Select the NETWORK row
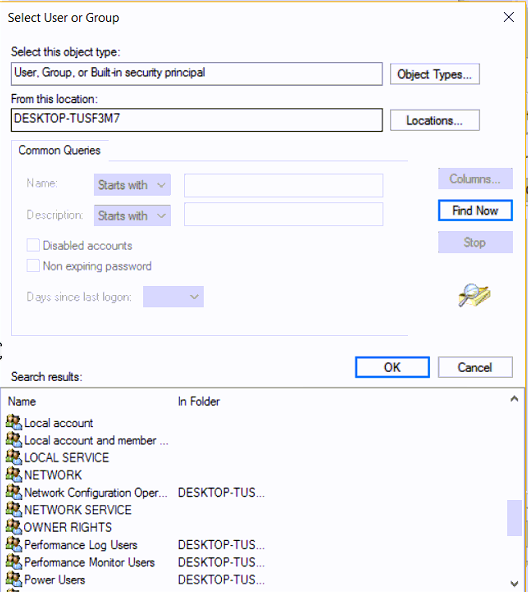Viewport: 528px width, 592px height. click(44, 475)
